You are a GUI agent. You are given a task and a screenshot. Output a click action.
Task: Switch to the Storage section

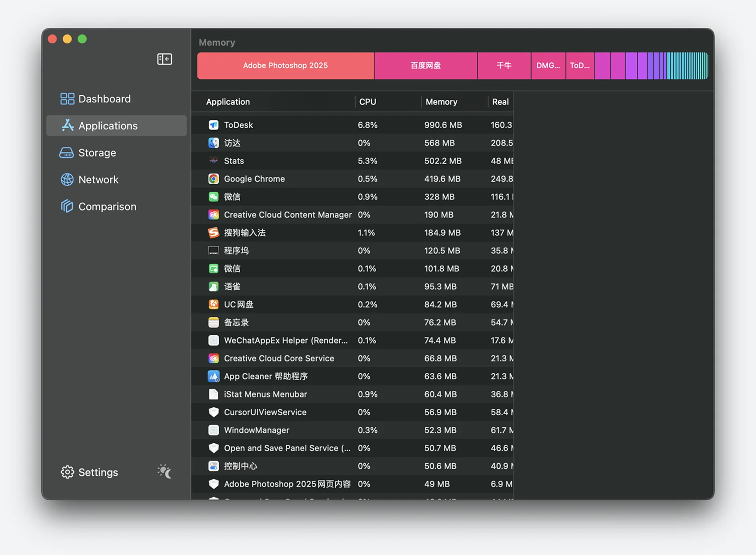point(97,153)
